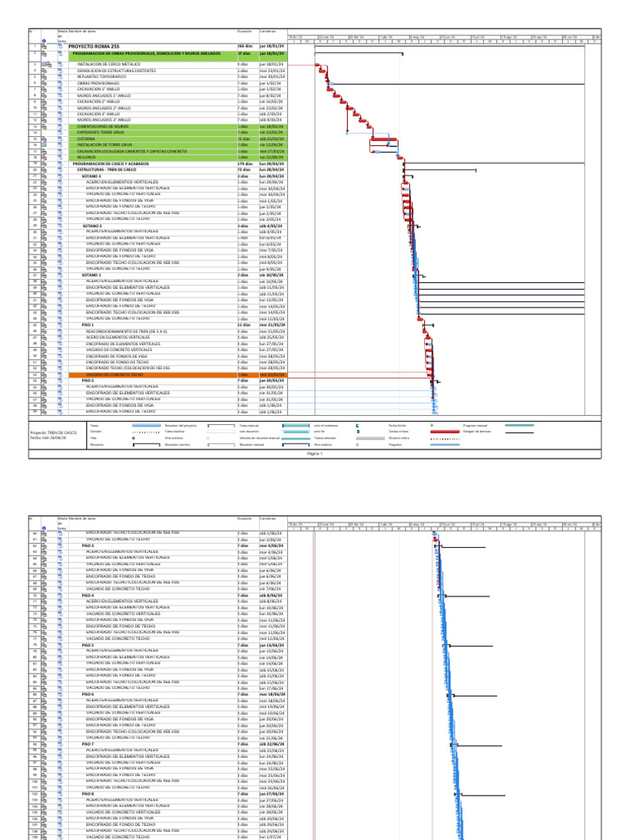Select the 'PISO 8' summary on second page
The width and height of the screenshot is (630, 840).
[87, 794]
